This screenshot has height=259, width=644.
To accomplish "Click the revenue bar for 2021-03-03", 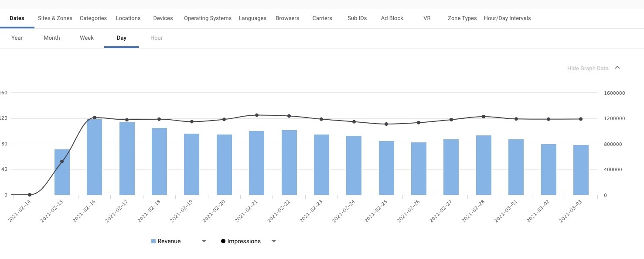I will tap(581, 170).
